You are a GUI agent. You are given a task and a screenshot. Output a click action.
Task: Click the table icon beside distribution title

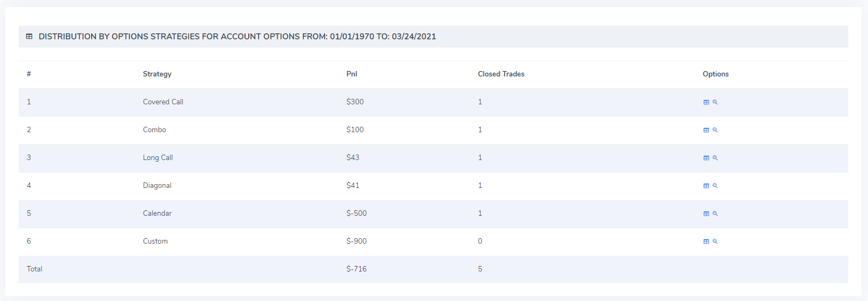tap(29, 37)
